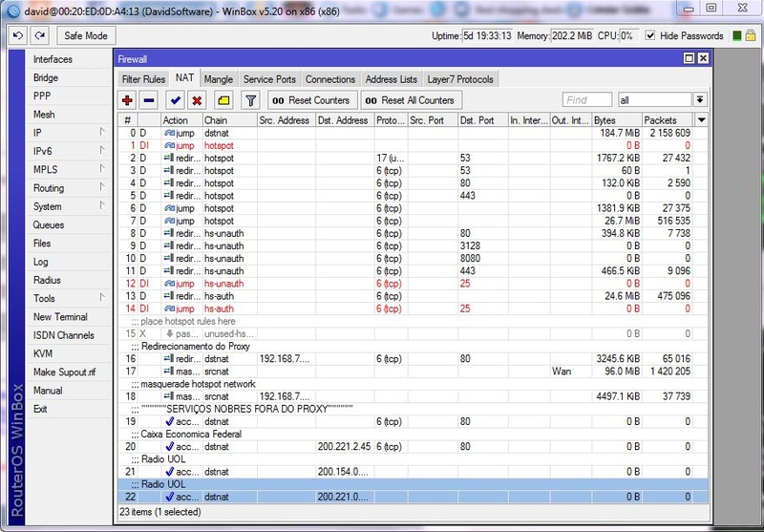Click the Reset All Counters button

tap(412, 100)
